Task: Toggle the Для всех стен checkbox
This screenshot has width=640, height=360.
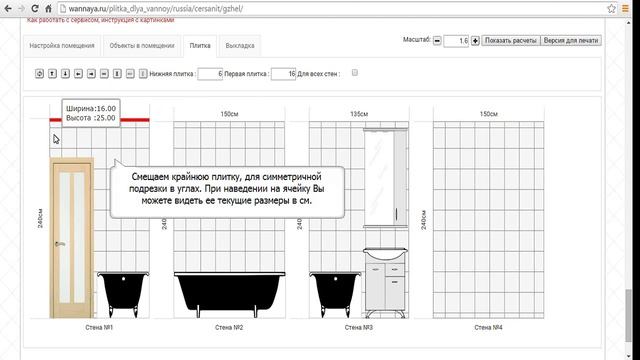Action: pos(355,73)
